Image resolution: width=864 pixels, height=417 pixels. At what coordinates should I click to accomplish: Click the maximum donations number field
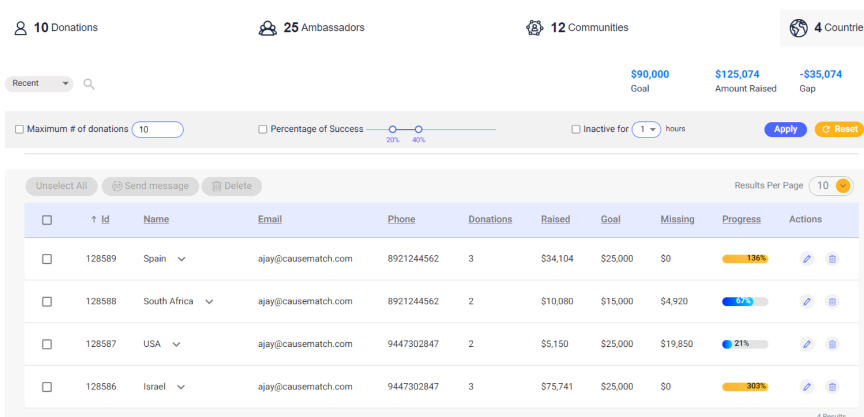click(157, 129)
